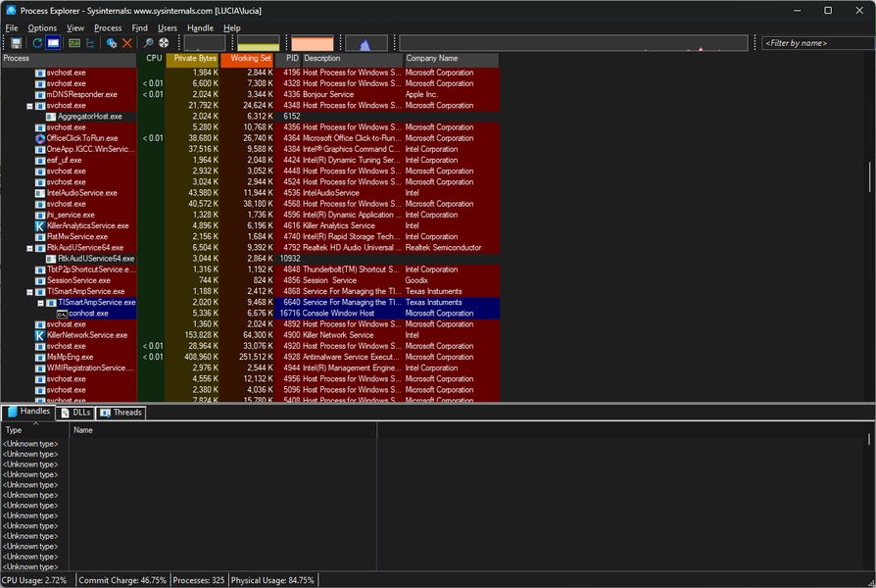This screenshot has height=588, width=876.
Task: Click the Filter by name input field
Action: point(814,43)
